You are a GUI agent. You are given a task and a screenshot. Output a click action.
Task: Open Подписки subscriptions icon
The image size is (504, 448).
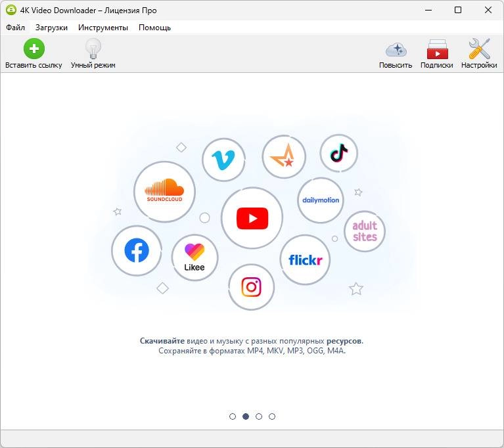437,49
